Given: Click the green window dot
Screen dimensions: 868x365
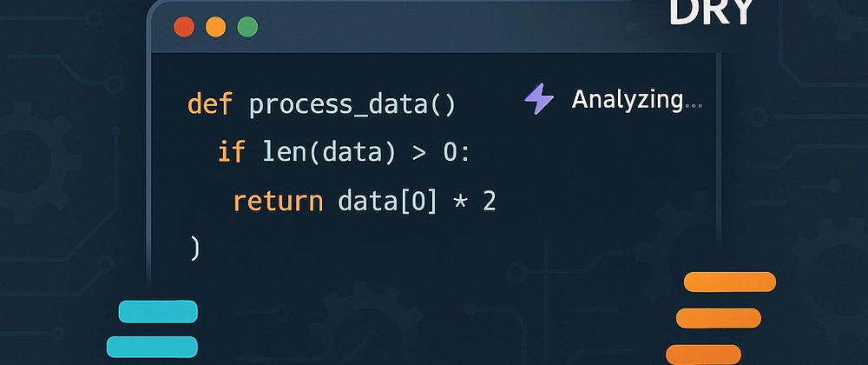Looking at the screenshot, I should point(247,27).
